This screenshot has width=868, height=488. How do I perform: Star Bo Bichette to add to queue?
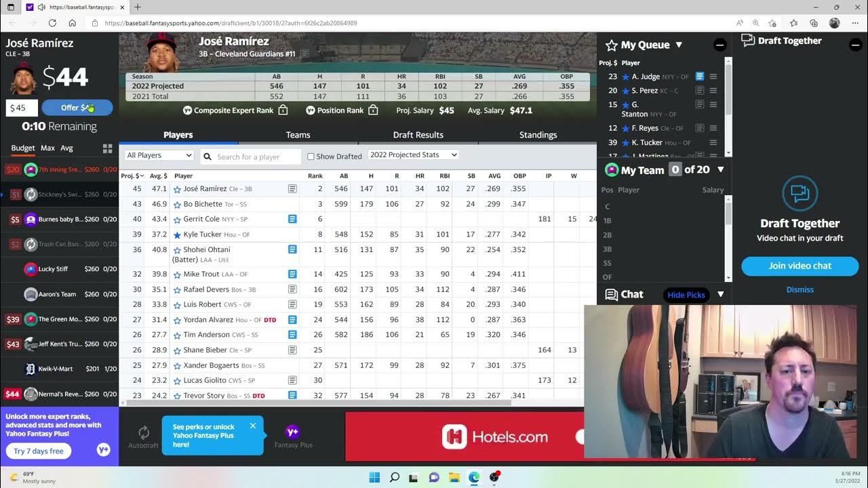click(x=177, y=204)
